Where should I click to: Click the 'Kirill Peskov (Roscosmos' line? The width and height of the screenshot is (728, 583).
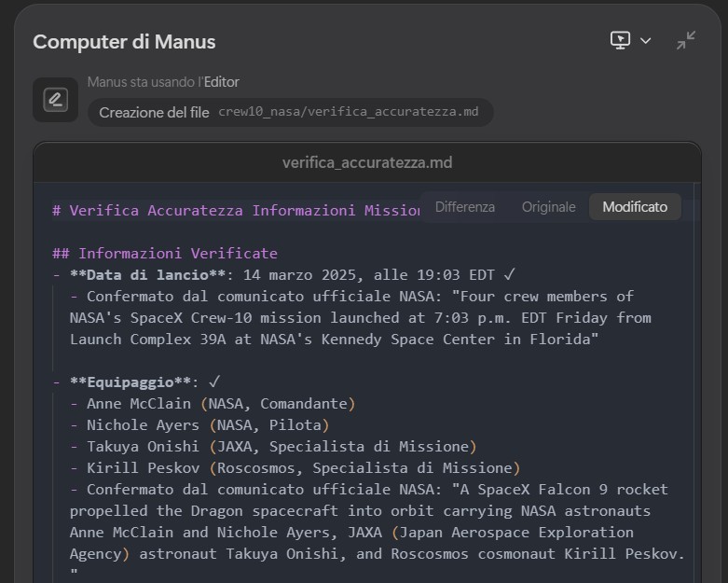pos(295,467)
